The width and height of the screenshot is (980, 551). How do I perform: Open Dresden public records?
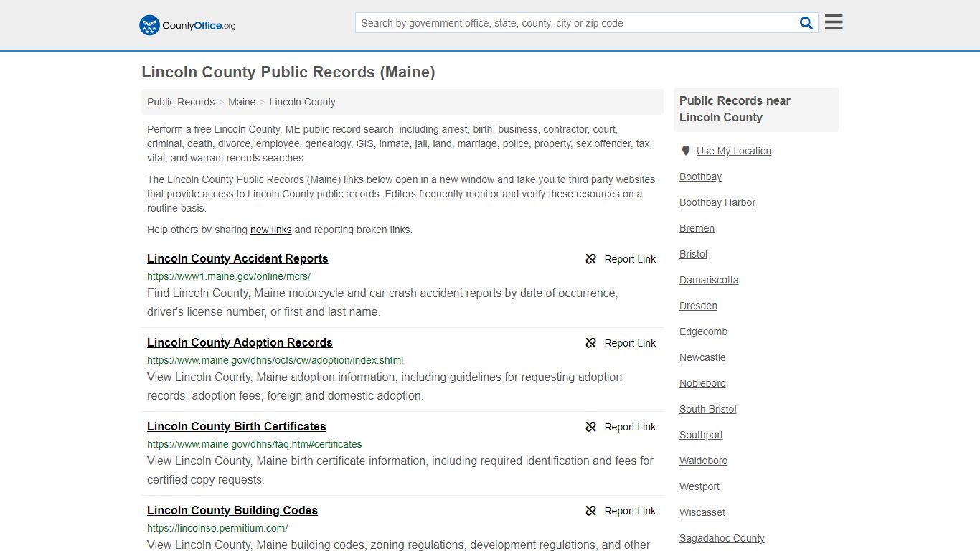[698, 306]
